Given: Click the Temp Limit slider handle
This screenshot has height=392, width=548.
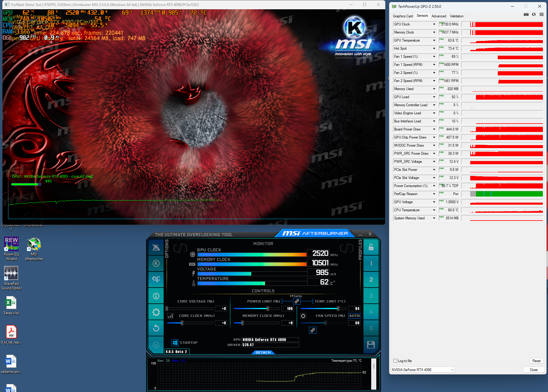Looking at the screenshot, I should point(338,309).
